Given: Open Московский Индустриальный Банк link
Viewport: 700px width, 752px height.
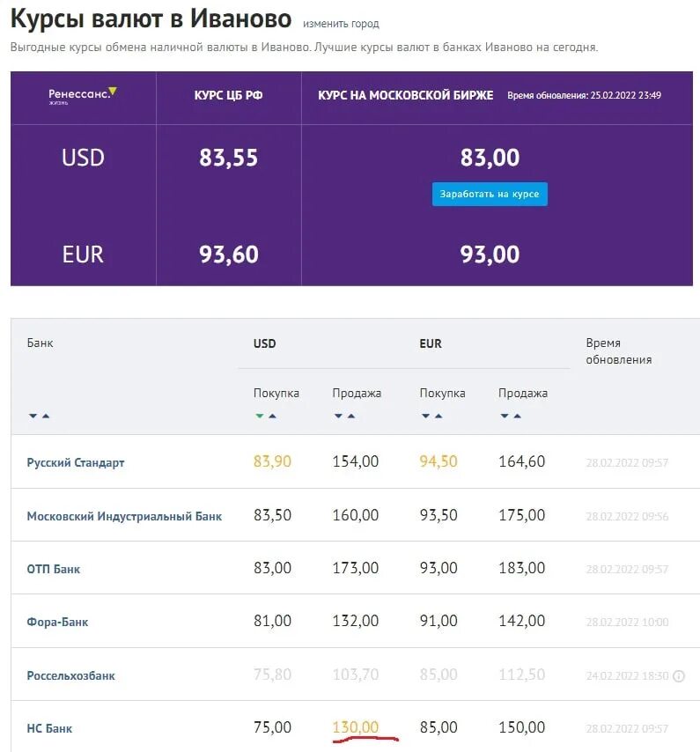Looking at the screenshot, I should click(x=124, y=517).
